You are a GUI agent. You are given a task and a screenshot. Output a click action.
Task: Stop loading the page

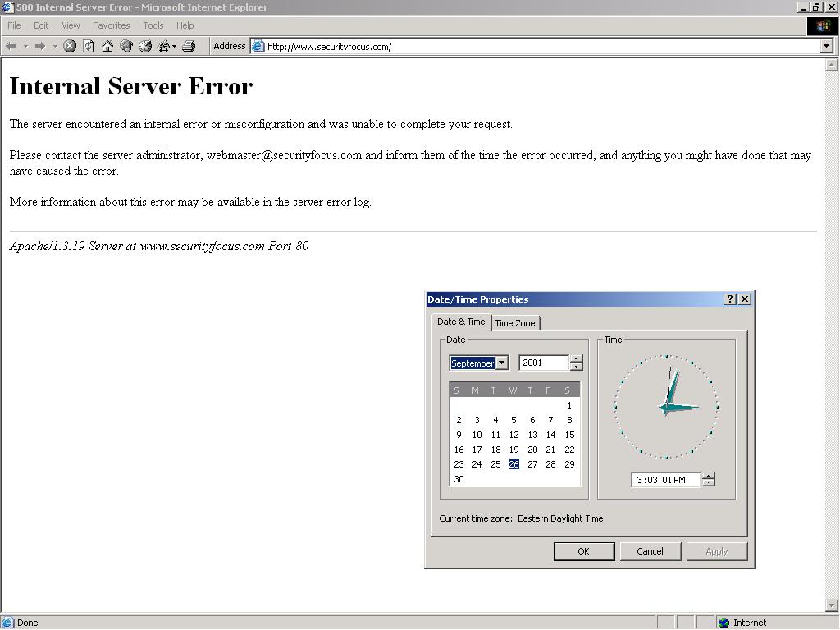coord(70,46)
